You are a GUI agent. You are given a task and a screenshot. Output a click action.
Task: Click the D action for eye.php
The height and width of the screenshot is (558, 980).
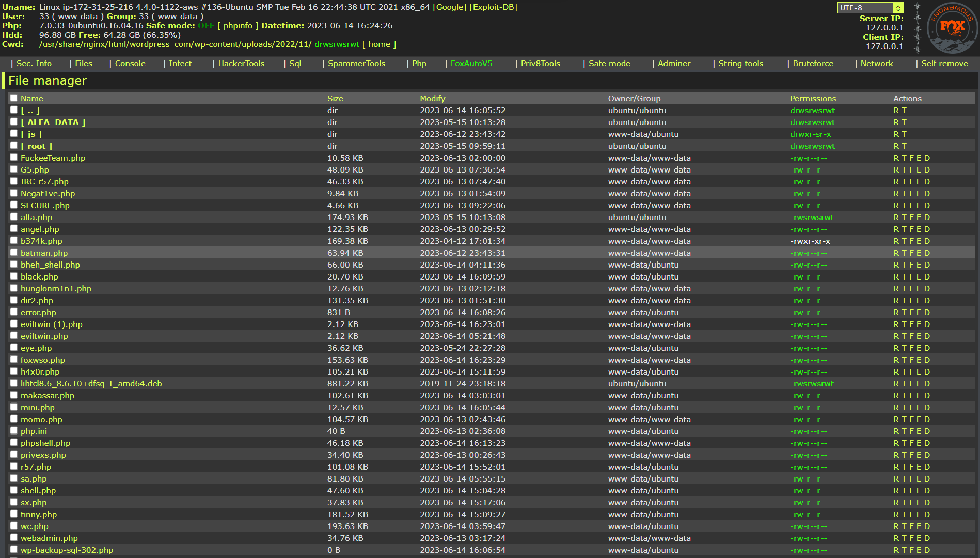[x=927, y=348]
